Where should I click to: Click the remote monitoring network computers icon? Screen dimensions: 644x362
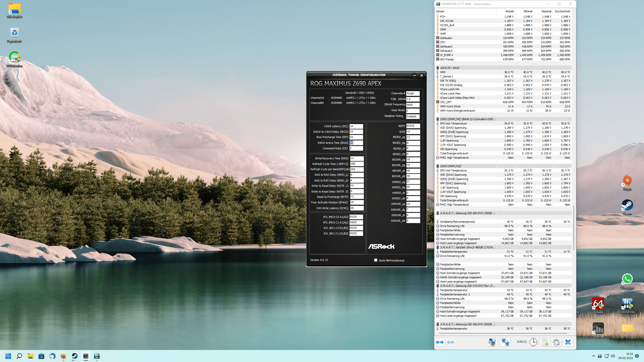coord(505,342)
